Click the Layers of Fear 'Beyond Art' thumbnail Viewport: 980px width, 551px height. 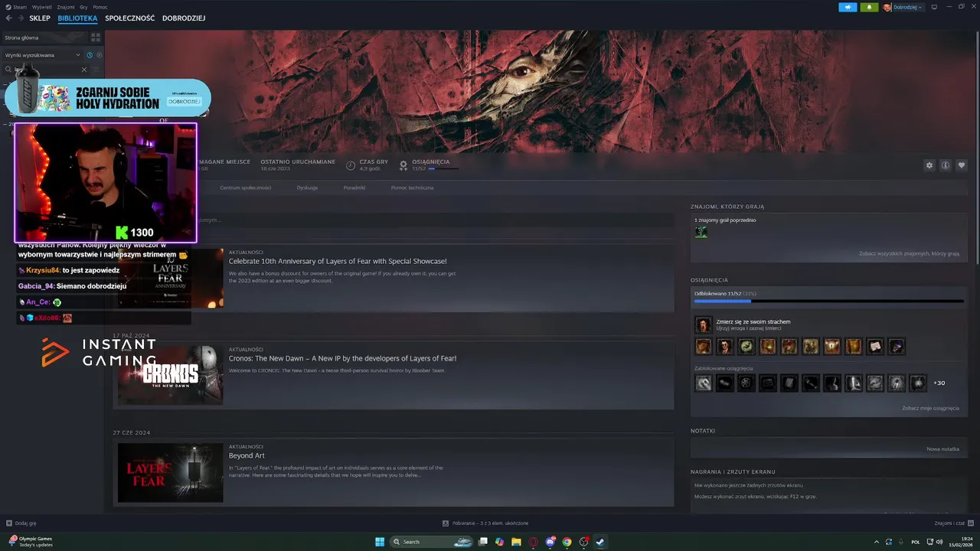click(171, 472)
